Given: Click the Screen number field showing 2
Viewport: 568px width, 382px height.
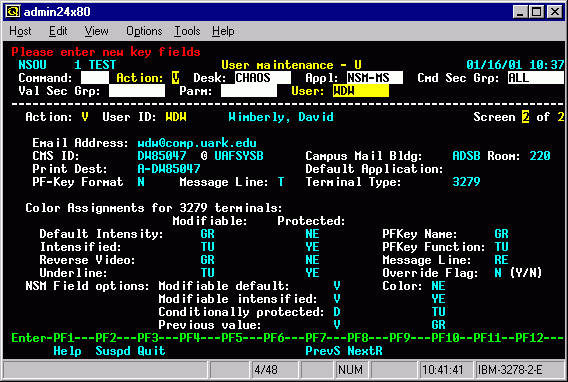Looking at the screenshot, I should (525, 117).
